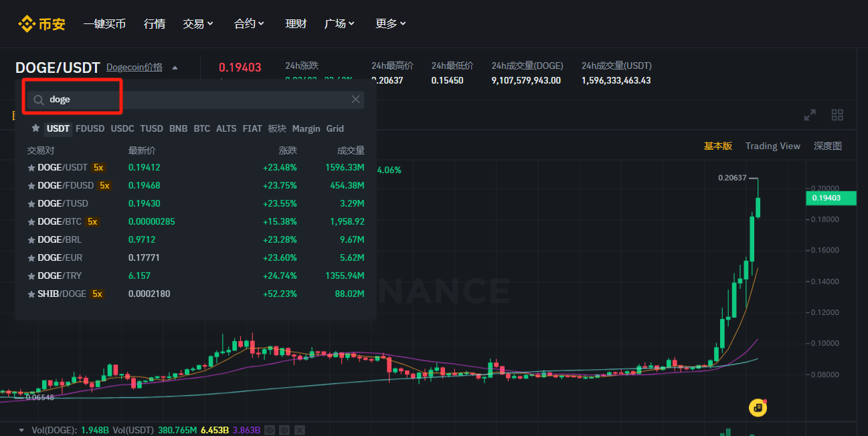Open the Dogecoin价格 link
Screen dimensions: 868x436
[135, 68]
